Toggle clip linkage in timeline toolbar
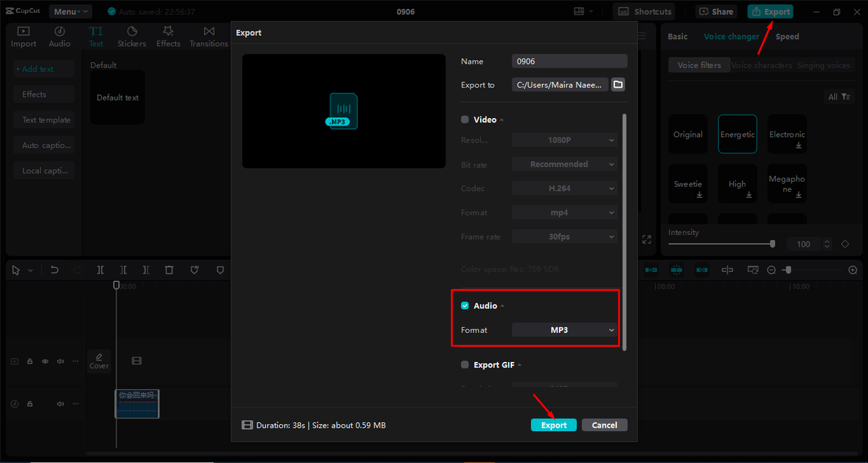This screenshot has width=868, height=463. tap(702, 270)
